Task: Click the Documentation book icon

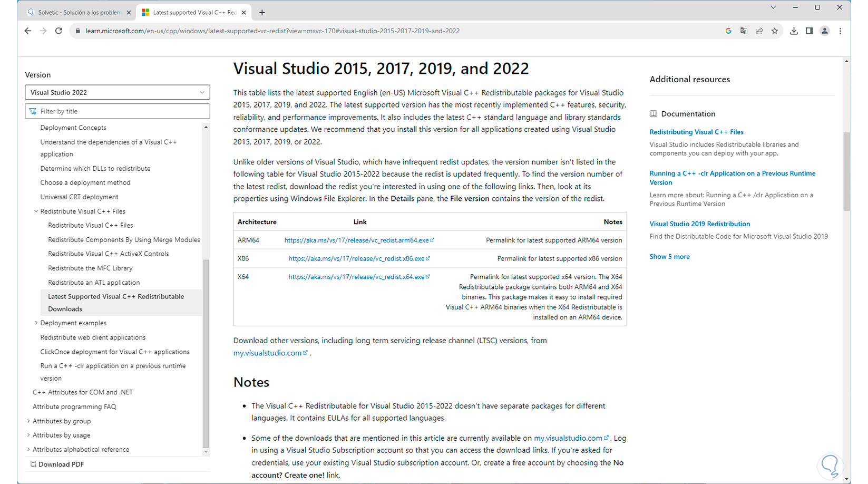Action: click(654, 113)
